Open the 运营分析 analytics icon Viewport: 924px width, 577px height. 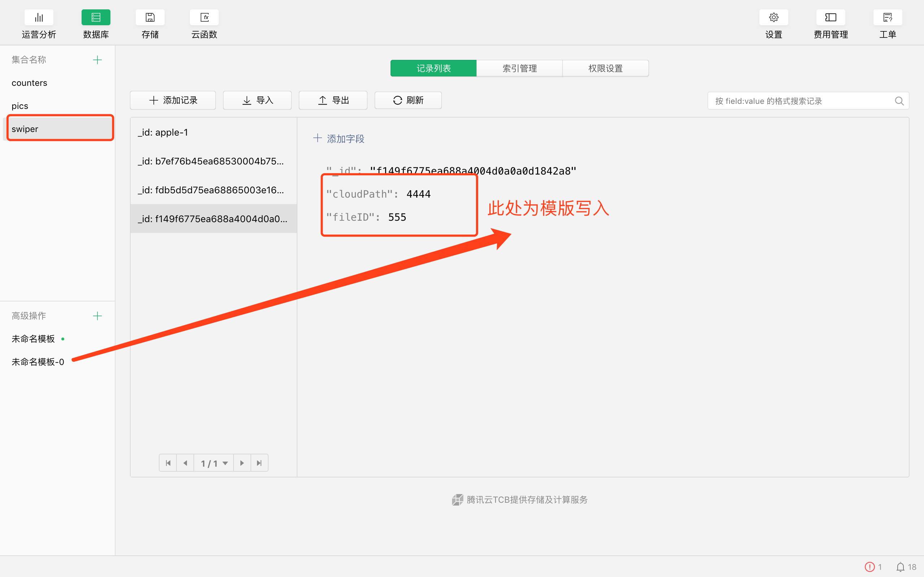point(39,18)
